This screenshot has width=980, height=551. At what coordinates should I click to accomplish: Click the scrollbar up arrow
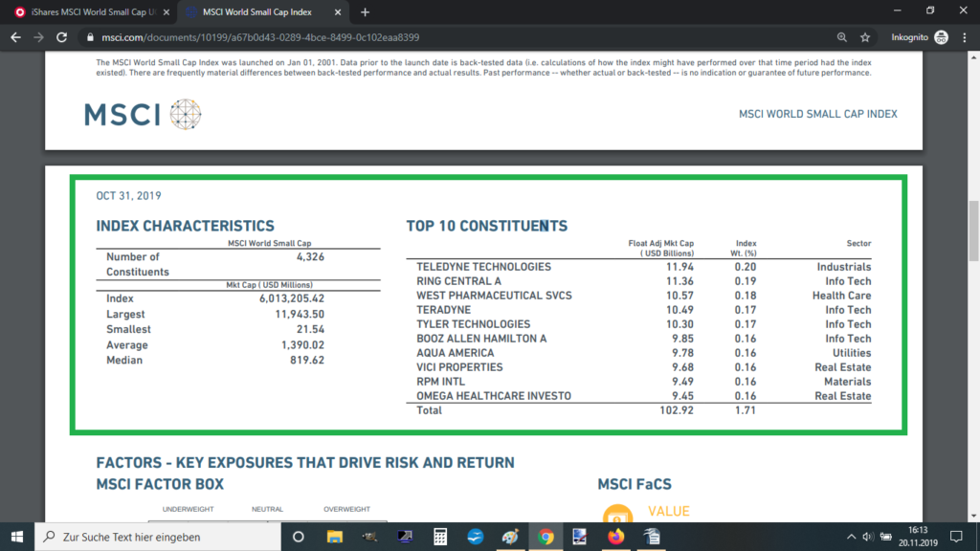pyautogui.click(x=973, y=57)
